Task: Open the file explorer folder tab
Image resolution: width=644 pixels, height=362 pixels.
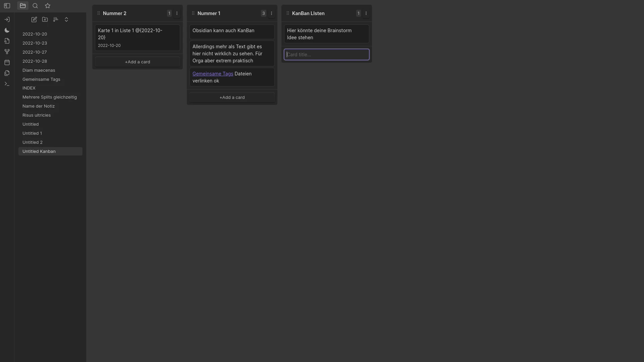Action: [23, 6]
